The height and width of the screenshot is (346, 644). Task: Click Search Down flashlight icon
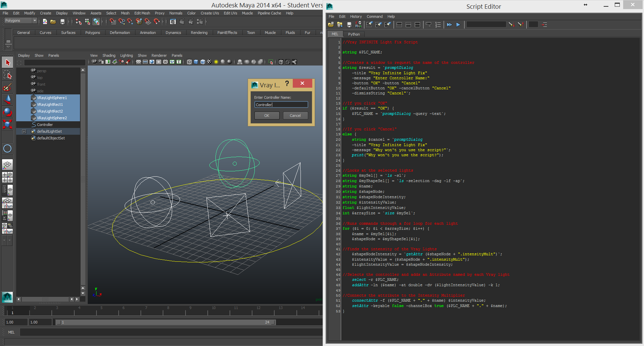click(x=511, y=25)
